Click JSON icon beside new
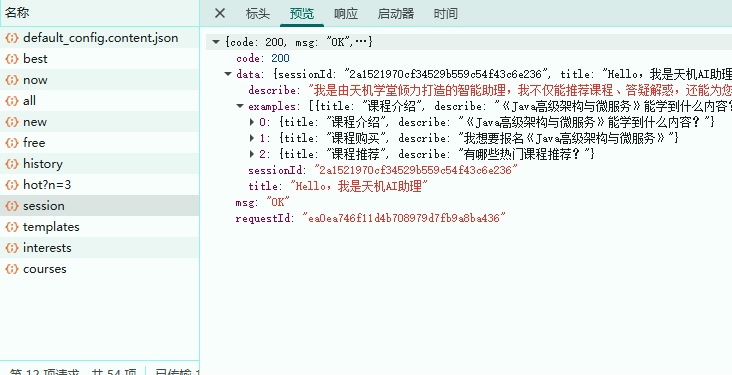Image resolution: width=732 pixels, height=375 pixels. click(12, 122)
